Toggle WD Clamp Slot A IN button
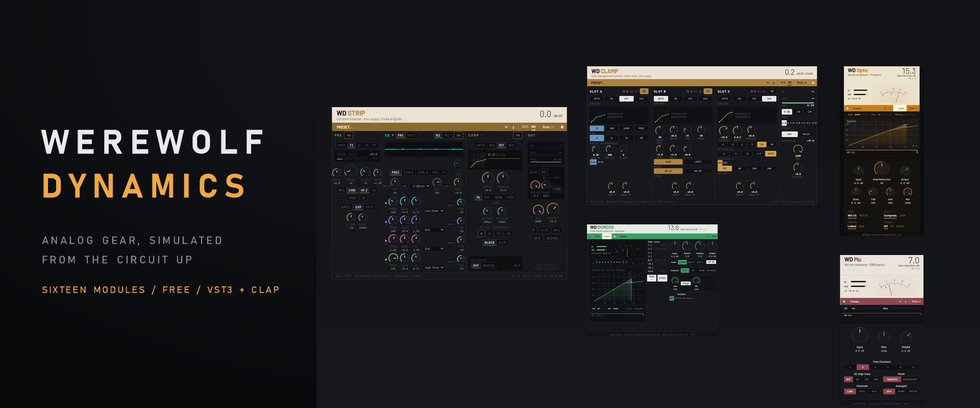The image size is (980, 408). pyautogui.click(x=644, y=92)
